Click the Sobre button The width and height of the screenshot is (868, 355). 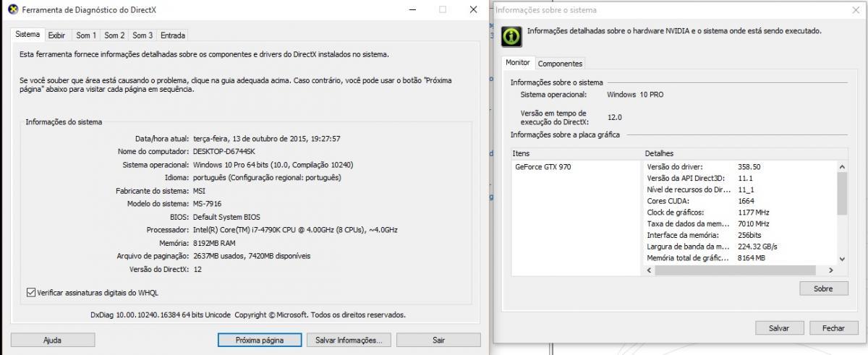823,288
